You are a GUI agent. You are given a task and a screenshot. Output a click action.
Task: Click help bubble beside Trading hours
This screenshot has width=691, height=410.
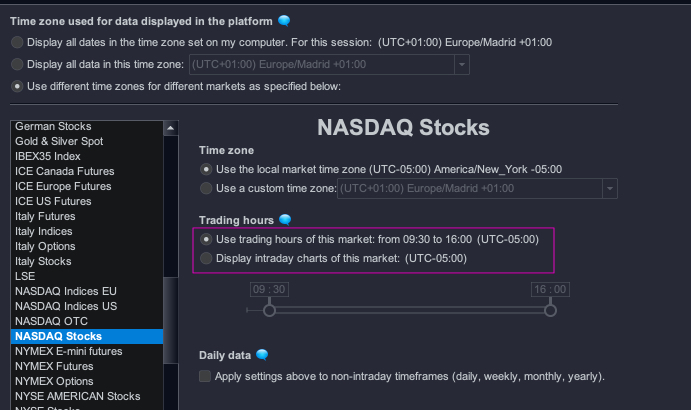point(285,220)
